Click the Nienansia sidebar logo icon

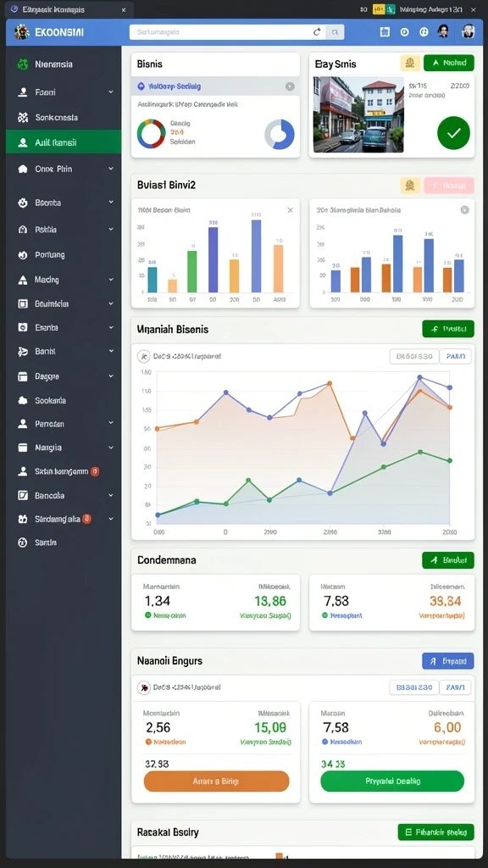(x=23, y=64)
